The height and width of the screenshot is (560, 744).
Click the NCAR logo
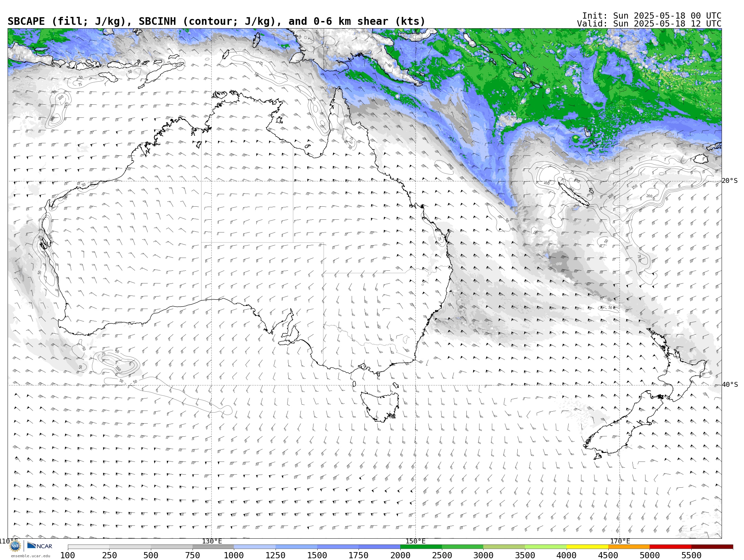point(40,546)
